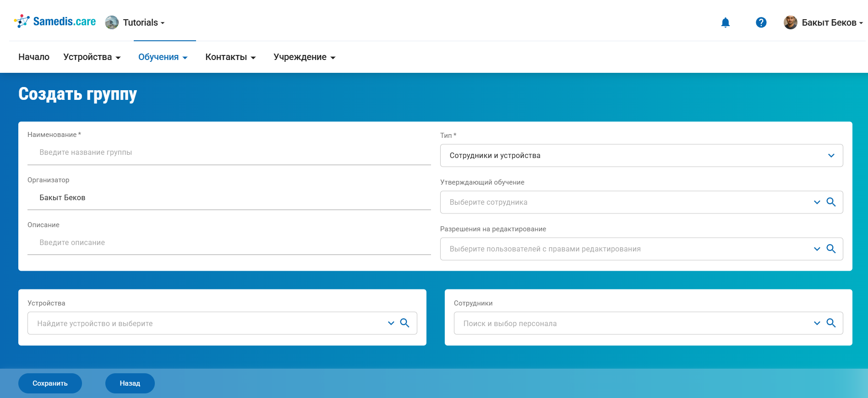
Task: Expand chevron in Утверждающий обучение selector
Action: click(817, 202)
